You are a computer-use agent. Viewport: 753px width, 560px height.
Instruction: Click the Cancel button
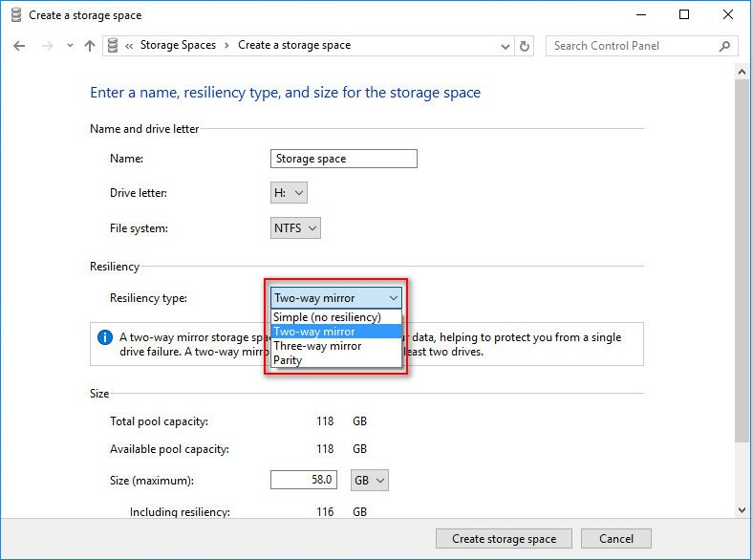(x=615, y=539)
